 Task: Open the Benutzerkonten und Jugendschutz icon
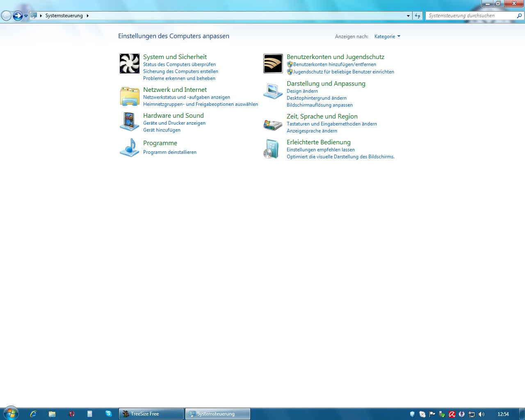pyautogui.click(x=273, y=64)
